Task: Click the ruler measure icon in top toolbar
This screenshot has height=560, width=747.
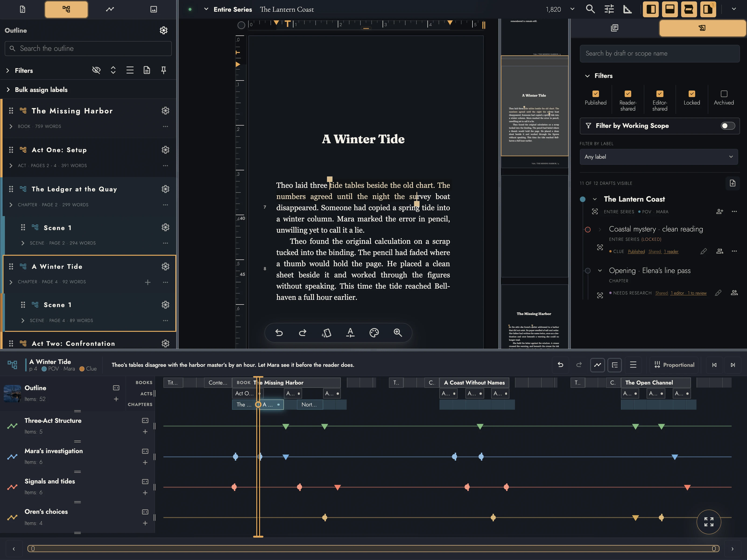Action: point(627,9)
